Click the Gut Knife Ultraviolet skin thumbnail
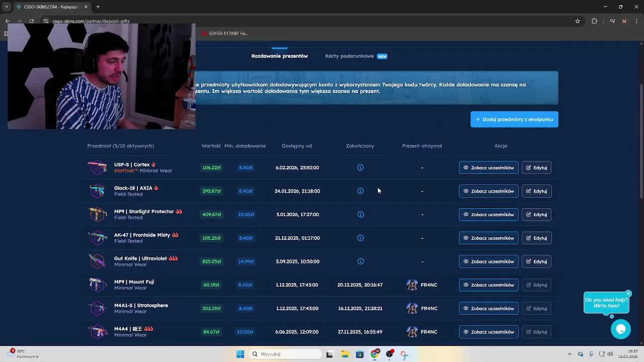The height and width of the screenshot is (362, 644). pos(97,261)
